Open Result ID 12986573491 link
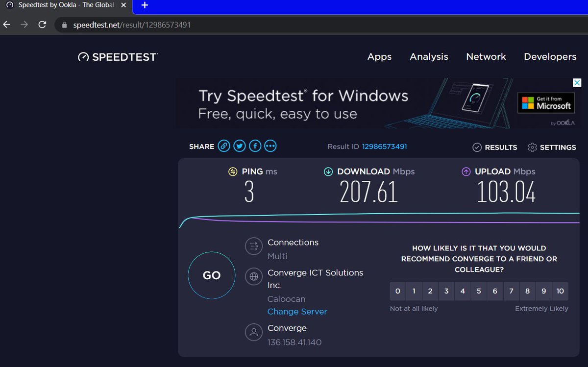Screen dimensions: 588x367 pos(384,147)
